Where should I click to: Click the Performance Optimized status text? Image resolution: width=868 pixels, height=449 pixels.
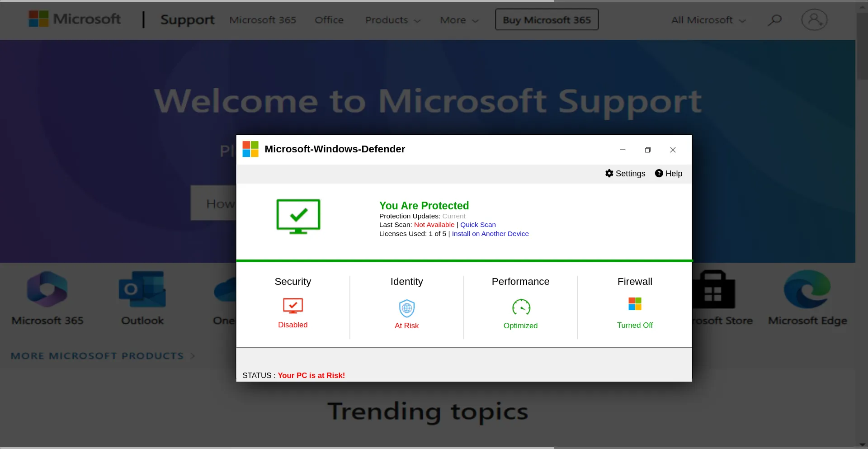521,326
